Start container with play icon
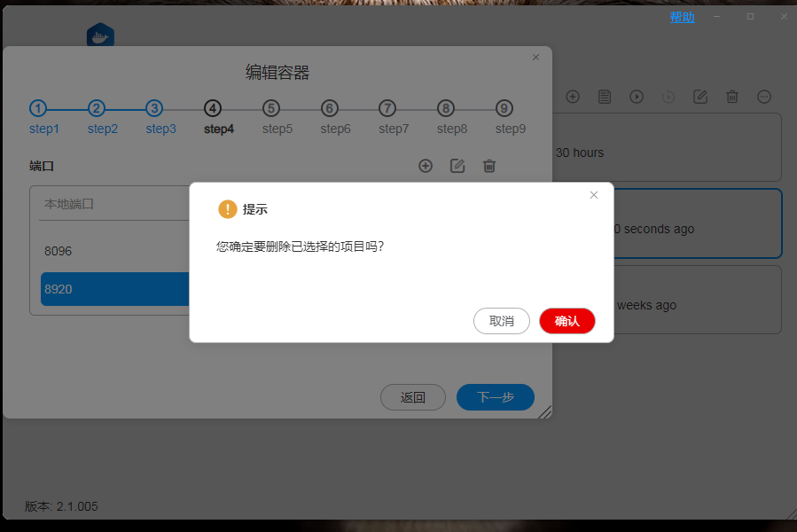Screen dimensions: 797x532 coord(637,97)
